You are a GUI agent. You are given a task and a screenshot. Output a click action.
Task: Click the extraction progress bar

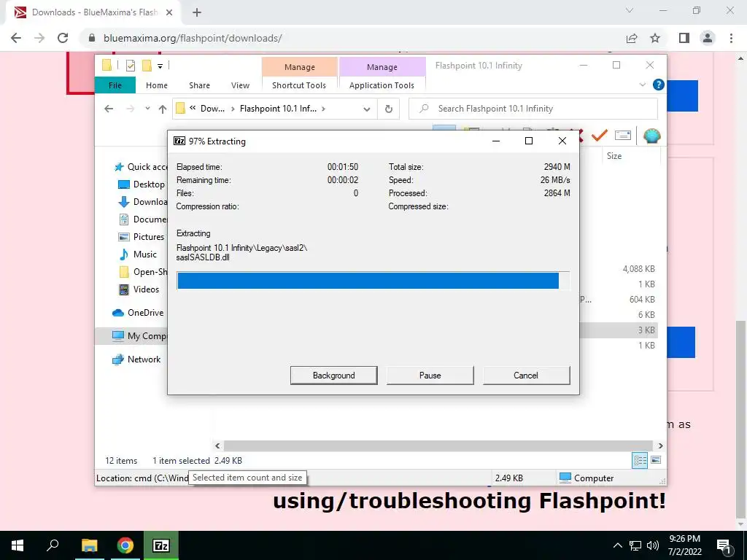tap(373, 281)
